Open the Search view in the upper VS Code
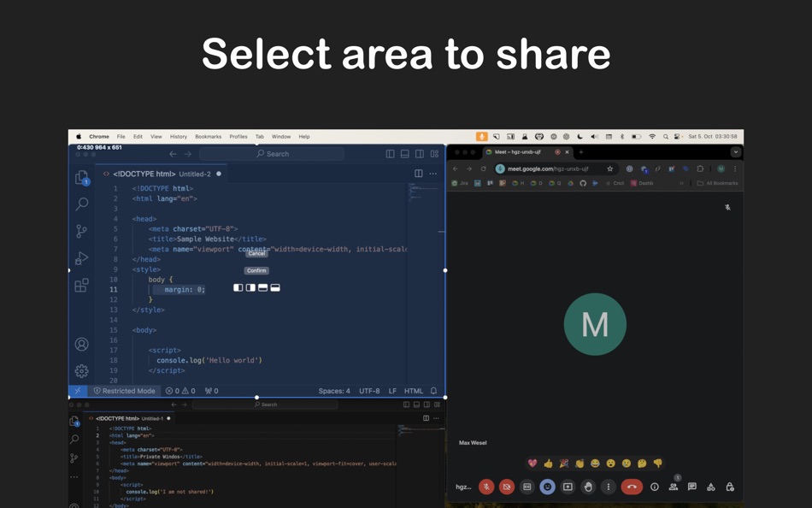The width and height of the screenshot is (812, 508). [x=81, y=204]
